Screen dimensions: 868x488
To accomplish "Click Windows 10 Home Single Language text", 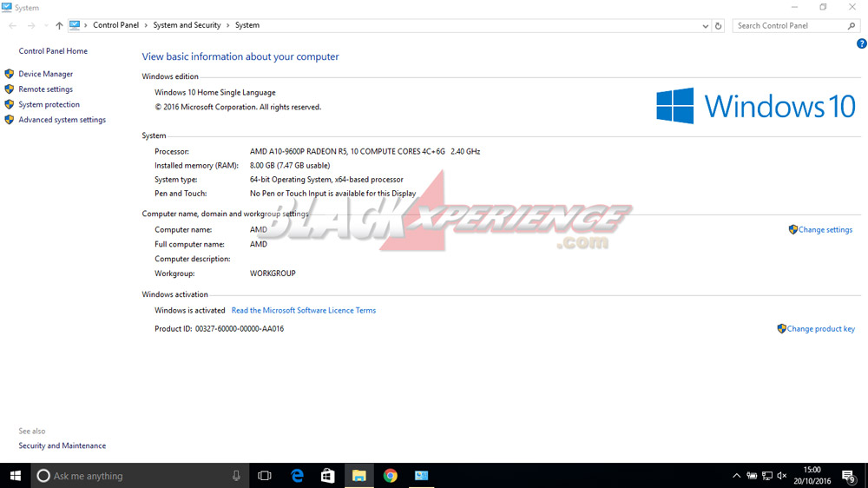I will tap(214, 93).
